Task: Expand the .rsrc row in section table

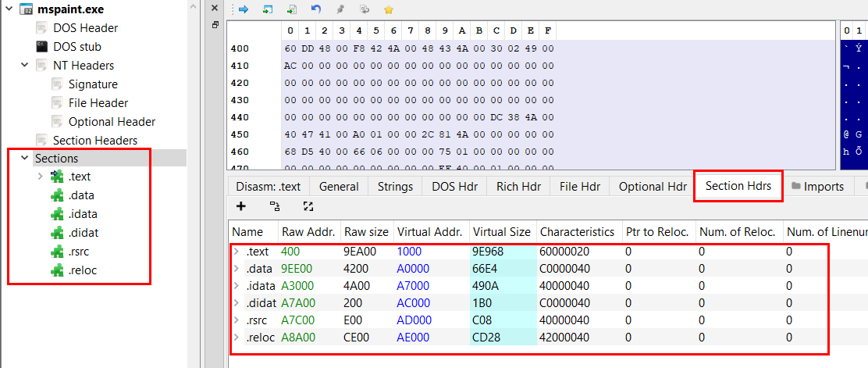Action: (x=237, y=320)
